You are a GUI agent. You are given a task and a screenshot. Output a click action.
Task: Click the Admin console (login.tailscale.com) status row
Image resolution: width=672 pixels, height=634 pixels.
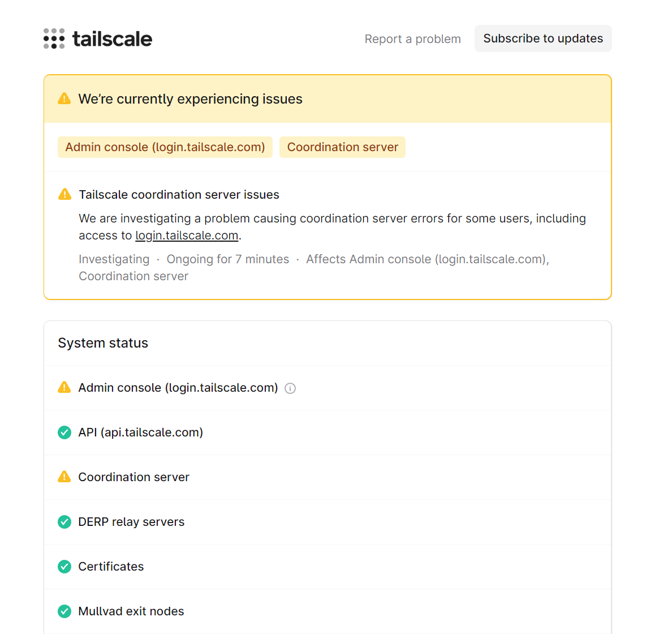tap(178, 388)
